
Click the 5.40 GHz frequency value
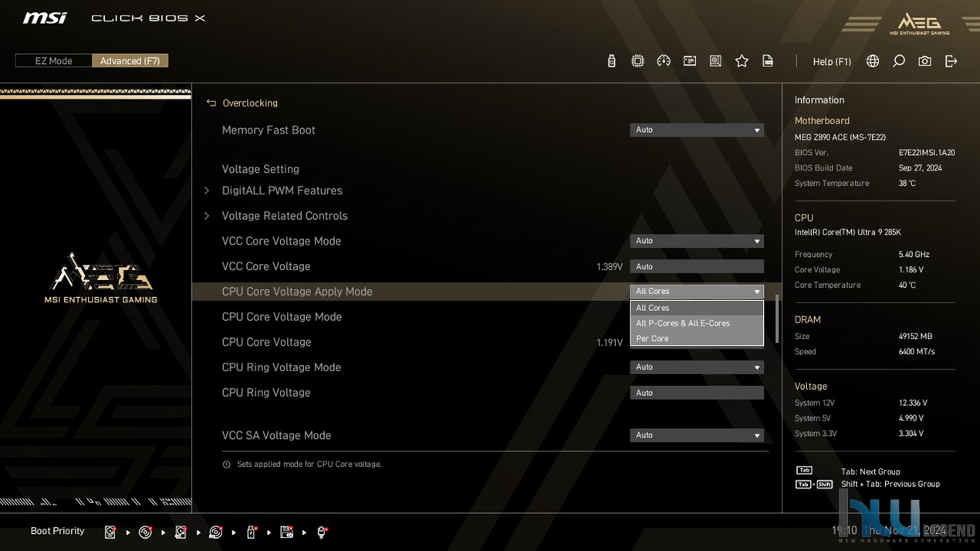pos(914,255)
